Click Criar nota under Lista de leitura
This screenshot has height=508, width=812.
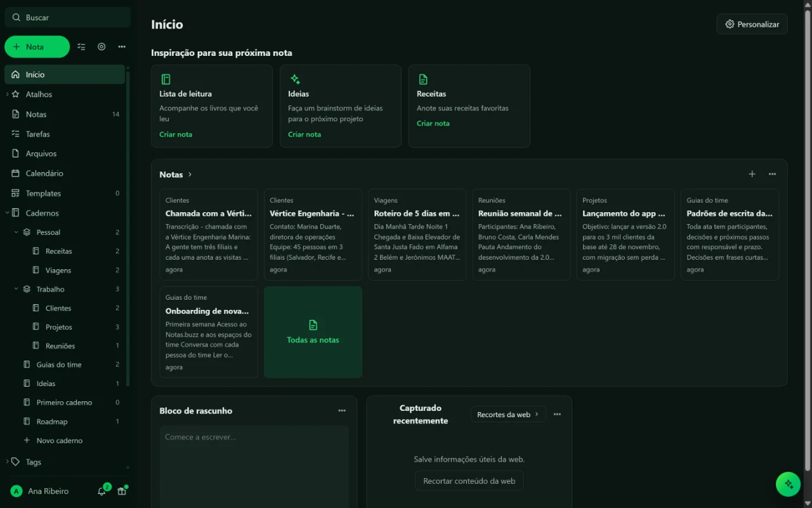(176, 135)
